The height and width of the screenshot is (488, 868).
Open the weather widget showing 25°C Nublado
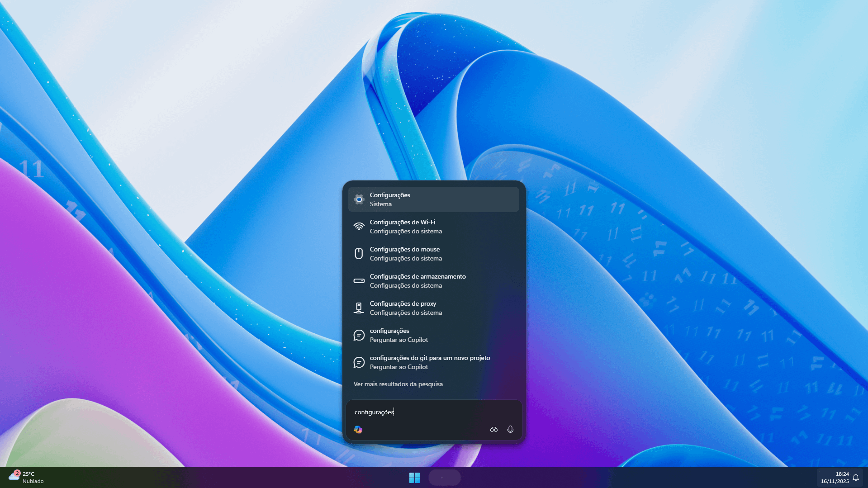coord(26,478)
